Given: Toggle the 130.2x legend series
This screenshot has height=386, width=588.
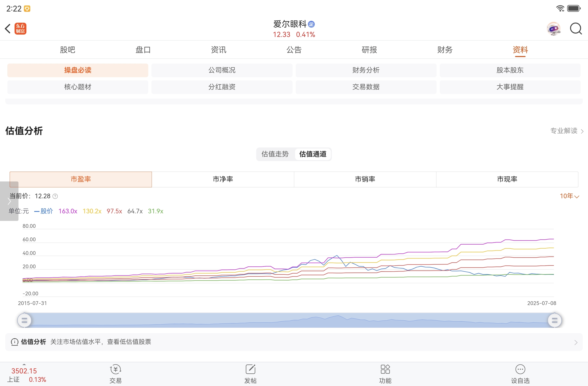Looking at the screenshot, I should click(x=92, y=211).
